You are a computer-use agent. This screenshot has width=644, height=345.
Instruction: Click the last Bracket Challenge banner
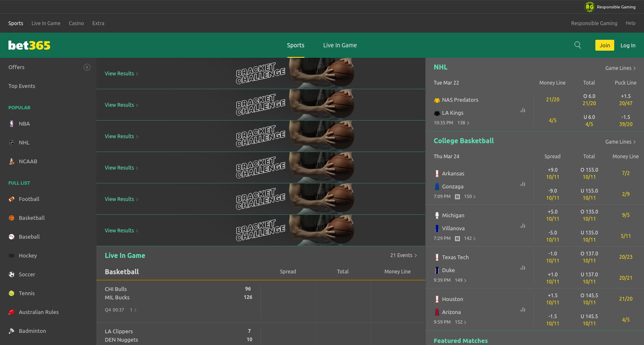pyautogui.click(x=261, y=230)
